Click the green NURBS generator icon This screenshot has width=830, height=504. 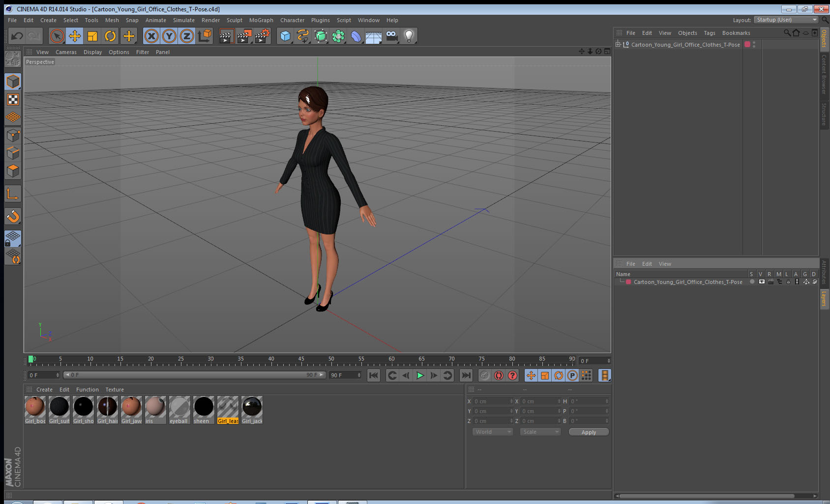(x=321, y=36)
